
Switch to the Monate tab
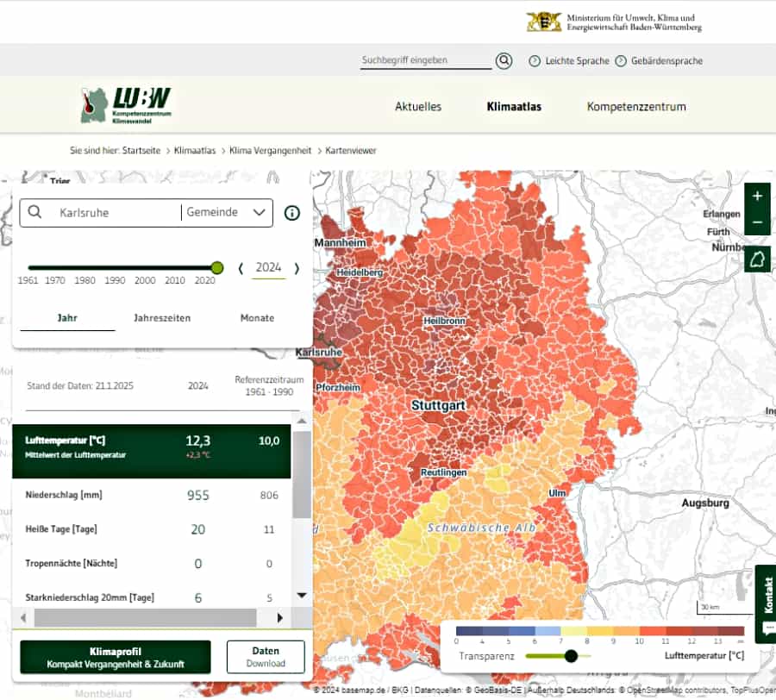click(x=256, y=317)
